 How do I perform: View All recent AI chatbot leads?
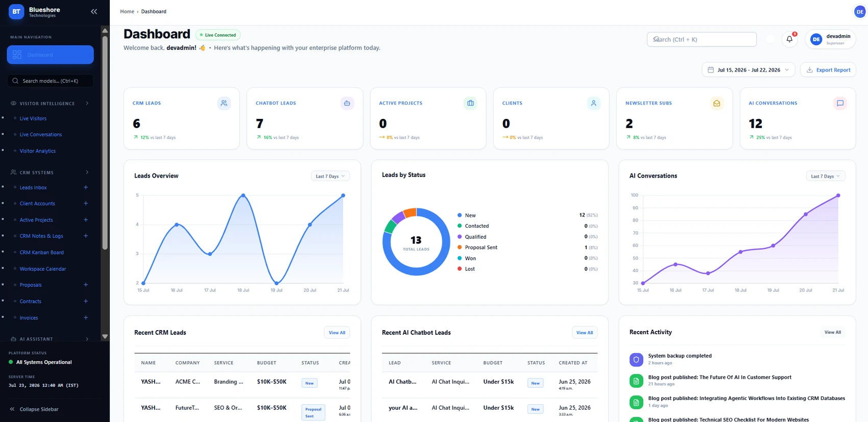pos(585,333)
